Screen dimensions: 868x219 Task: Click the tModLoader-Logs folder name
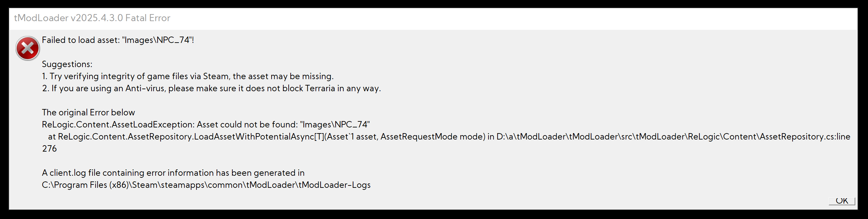tap(334, 185)
